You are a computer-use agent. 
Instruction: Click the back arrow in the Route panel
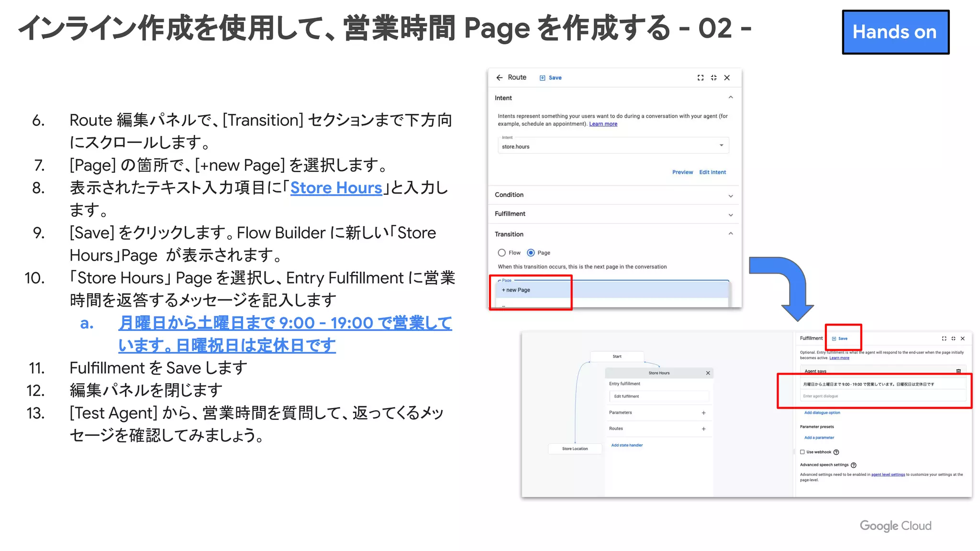click(x=500, y=77)
